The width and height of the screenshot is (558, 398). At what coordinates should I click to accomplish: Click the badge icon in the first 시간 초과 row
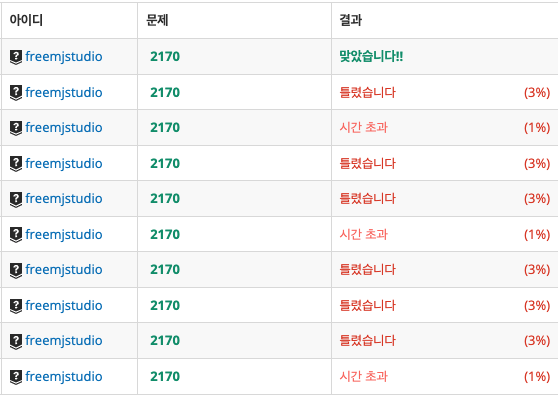(x=16, y=128)
